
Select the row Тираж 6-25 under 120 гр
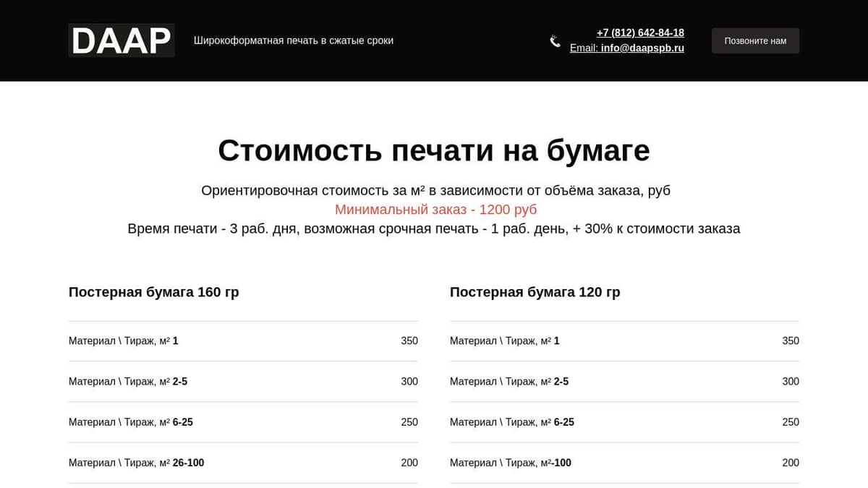(624, 421)
